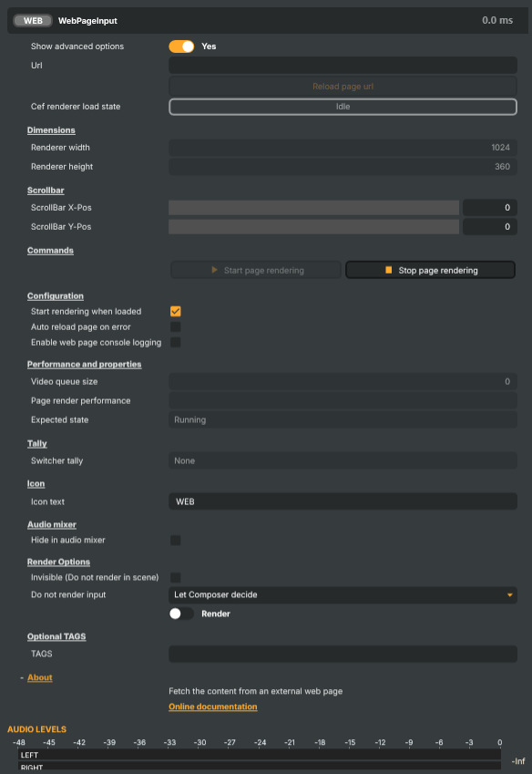Click Reload page url button

(x=343, y=87)
